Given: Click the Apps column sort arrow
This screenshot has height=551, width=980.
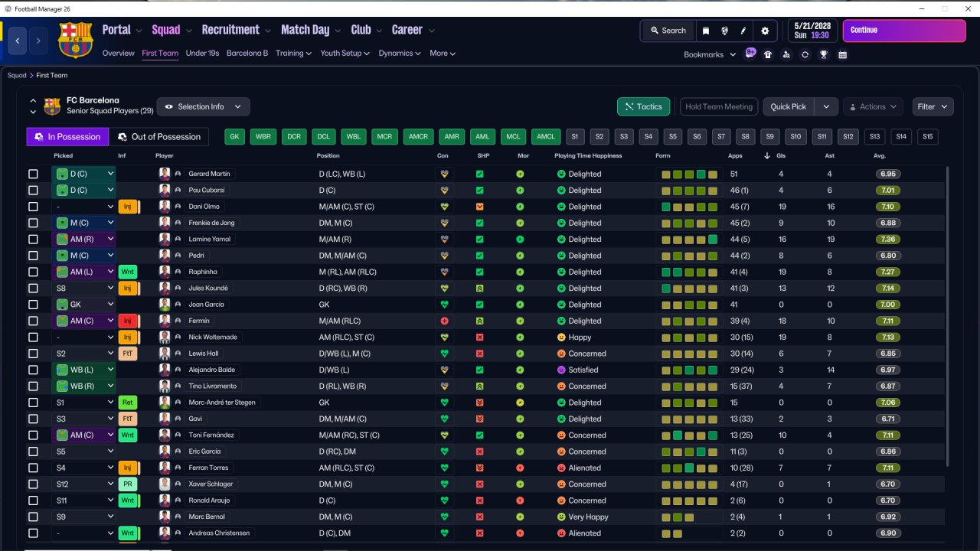Looking at the screenshot, I should tap(767, 156).
